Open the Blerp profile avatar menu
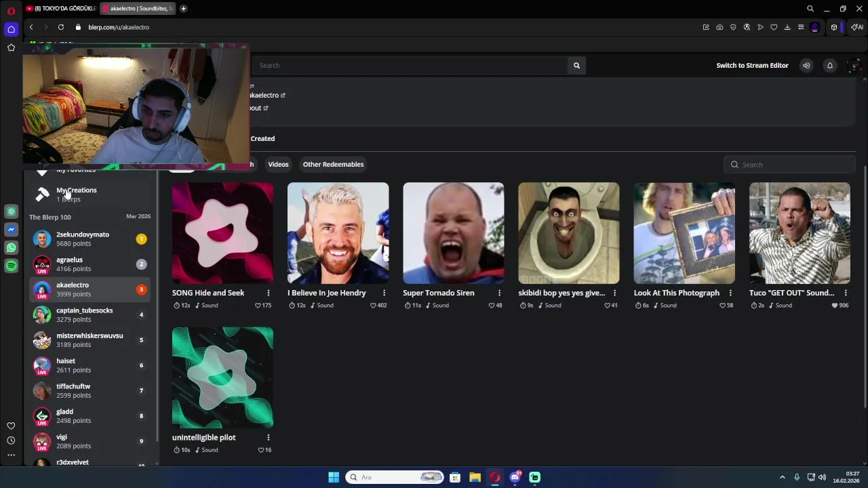 coord(854,65)
